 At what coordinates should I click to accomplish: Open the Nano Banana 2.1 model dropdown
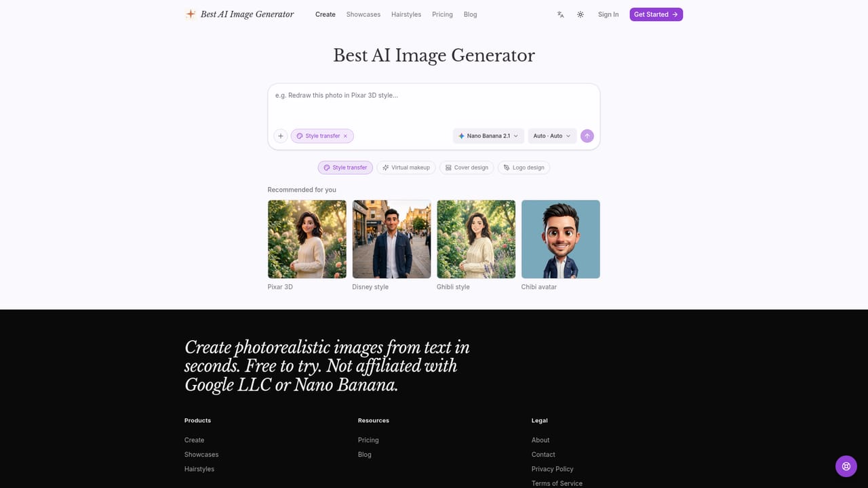tap(488, 136)
